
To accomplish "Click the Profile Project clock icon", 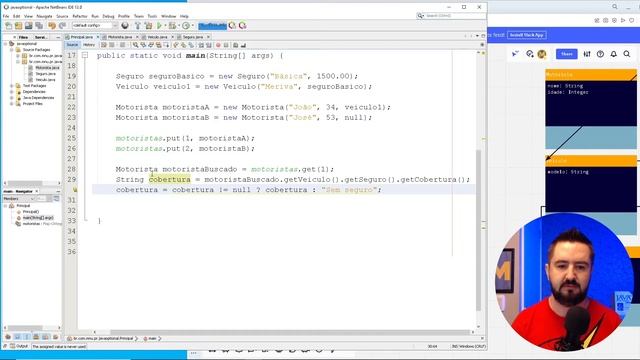I will pos(186,26).
